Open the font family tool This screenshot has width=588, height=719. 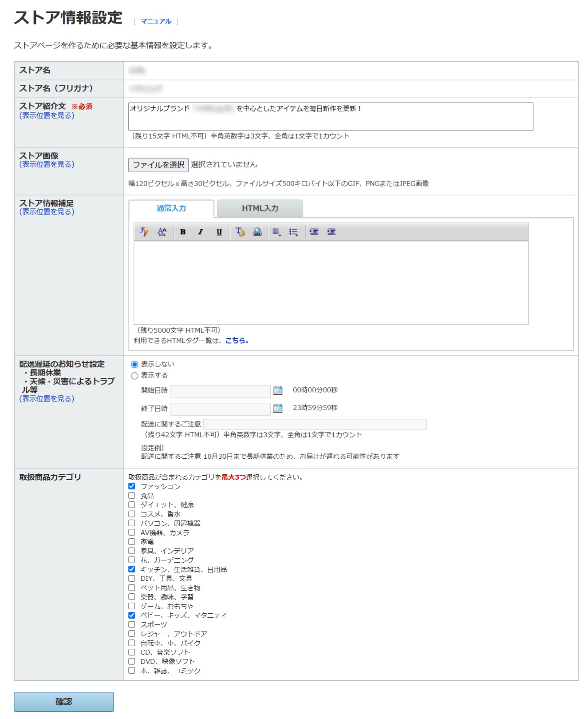[x=144, y=232]
